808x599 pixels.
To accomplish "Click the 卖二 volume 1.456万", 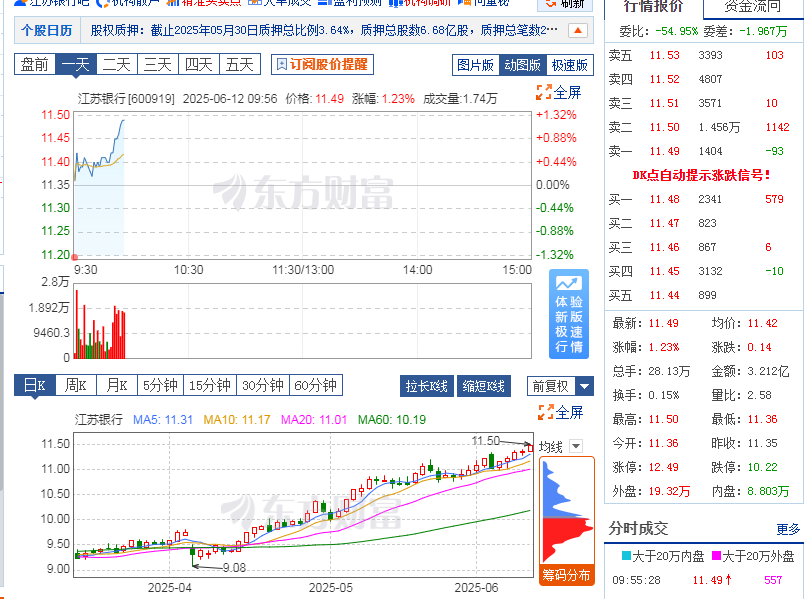I will click(719, 127).
